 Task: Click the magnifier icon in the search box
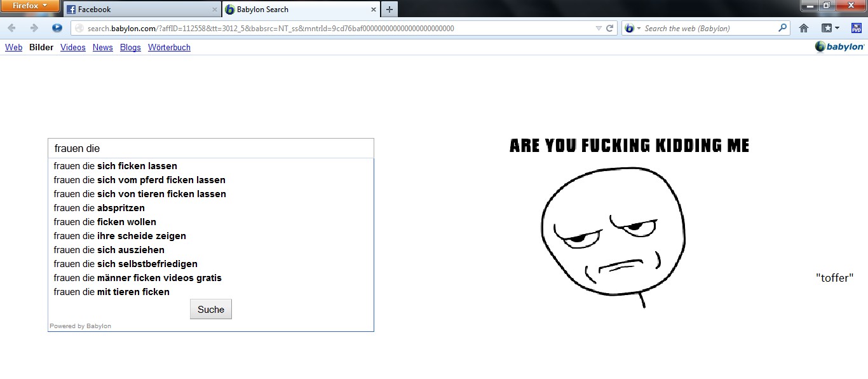coord(782,28)
